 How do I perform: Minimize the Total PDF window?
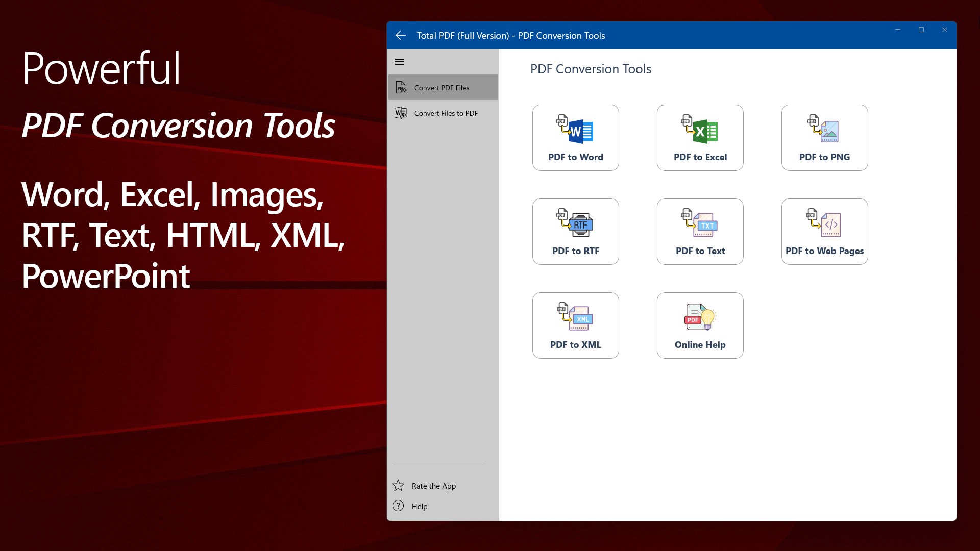tap(898, 30)
